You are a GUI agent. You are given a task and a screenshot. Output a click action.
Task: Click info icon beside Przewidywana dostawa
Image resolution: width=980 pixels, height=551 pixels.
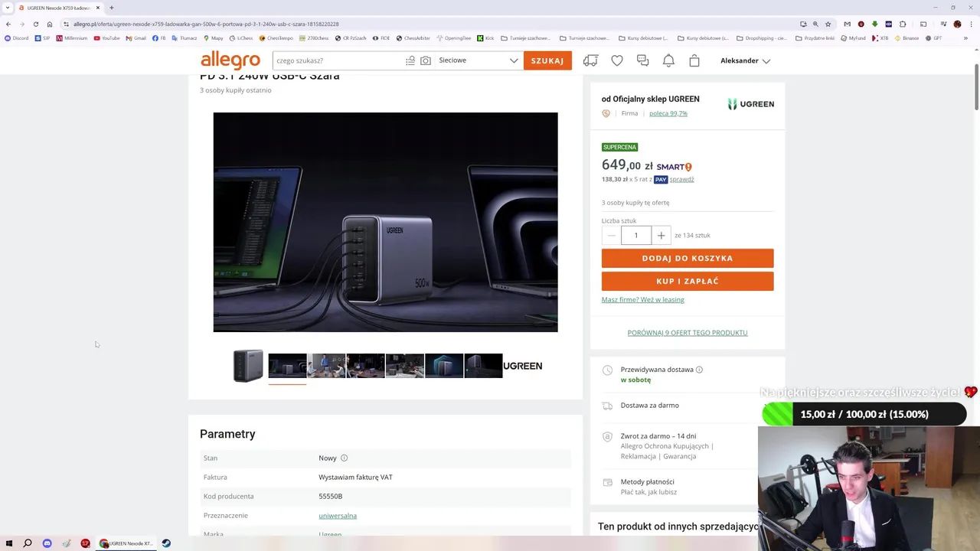(x=699, y=370)
